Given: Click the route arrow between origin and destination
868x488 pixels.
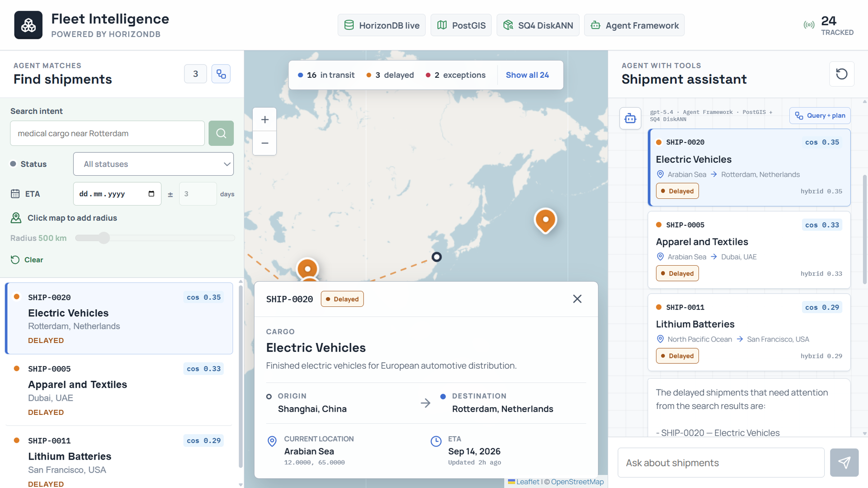Looking at the screenshot, I should 425,403.
